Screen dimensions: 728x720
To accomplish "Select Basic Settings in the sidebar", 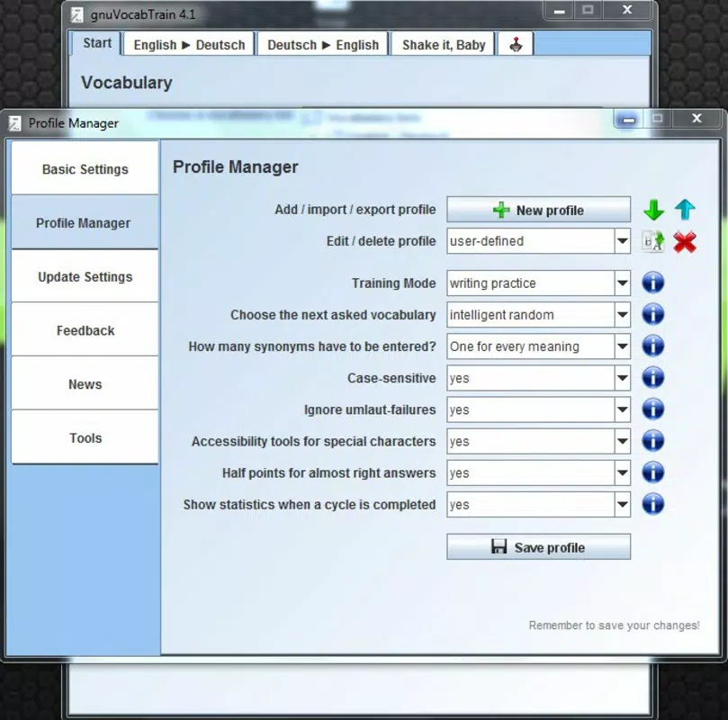I will pyautogui.click(x=85, y=168).
